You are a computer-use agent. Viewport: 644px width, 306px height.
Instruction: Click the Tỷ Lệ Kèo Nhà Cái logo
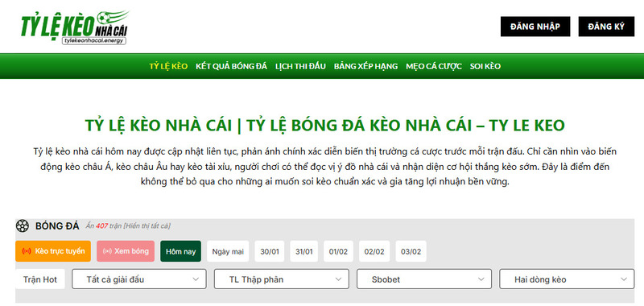click(x=75, y=28)
